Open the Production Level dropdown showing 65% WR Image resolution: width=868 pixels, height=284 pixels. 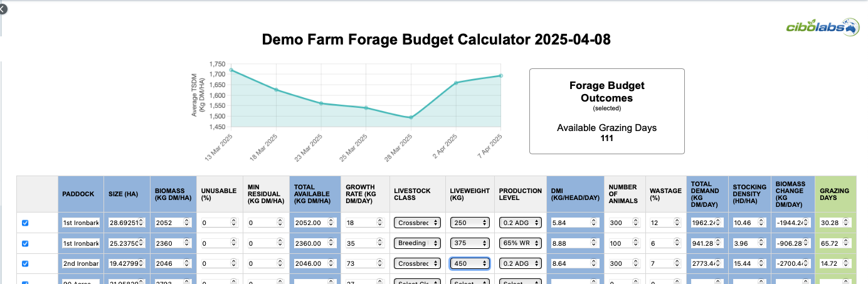click(x=520, y=243)
